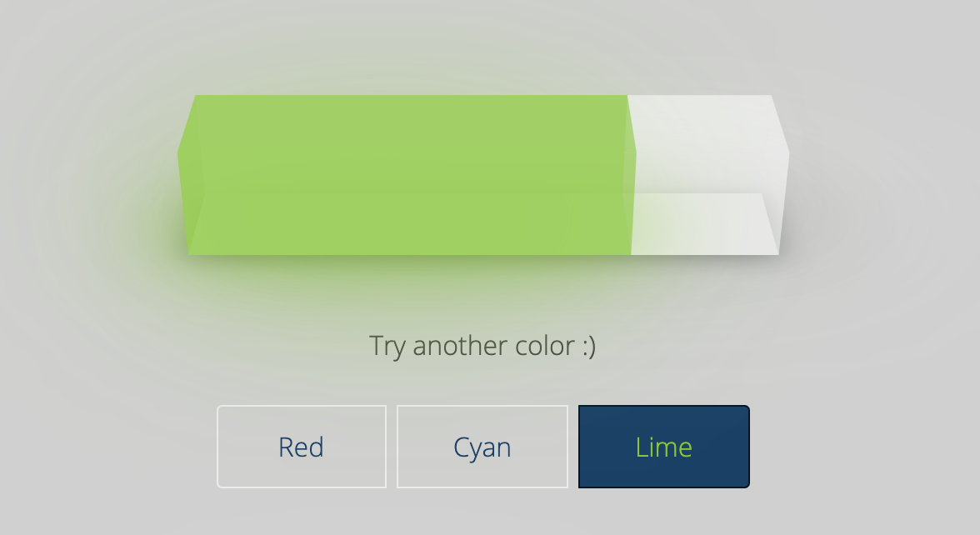Click the word 'Try' in the caption

[387, 347]
